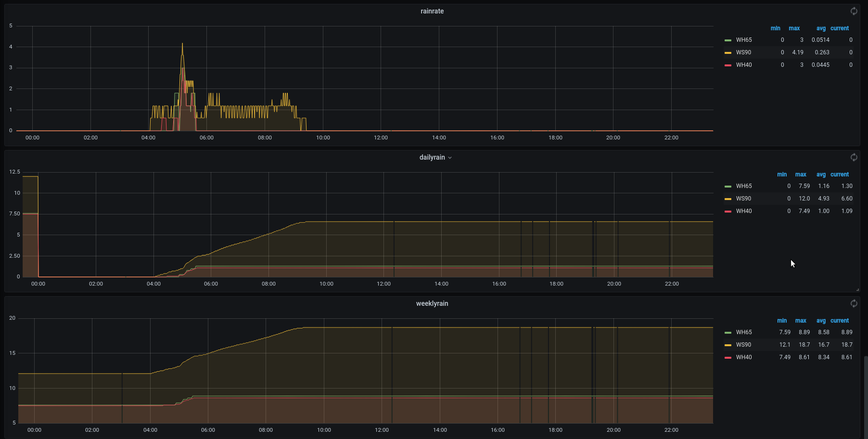Sort rainrate legend by min column
The image size is (868, 439).
point(775,28)
